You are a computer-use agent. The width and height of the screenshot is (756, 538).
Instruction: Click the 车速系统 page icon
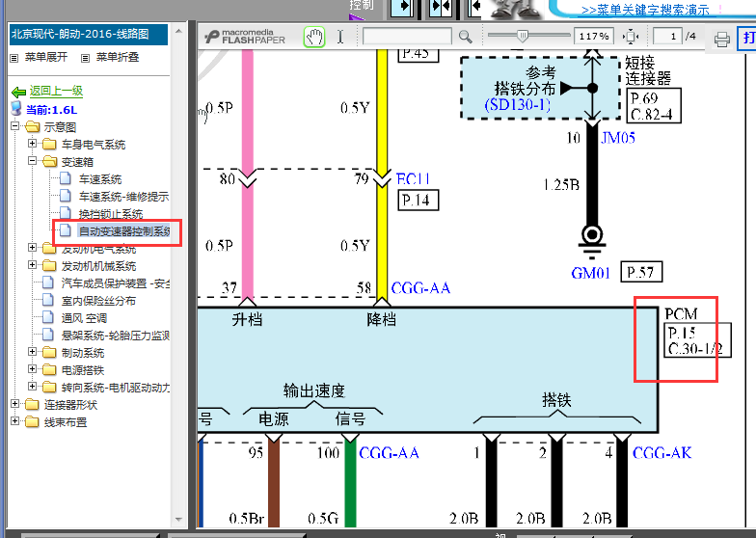tap(66, 178)
